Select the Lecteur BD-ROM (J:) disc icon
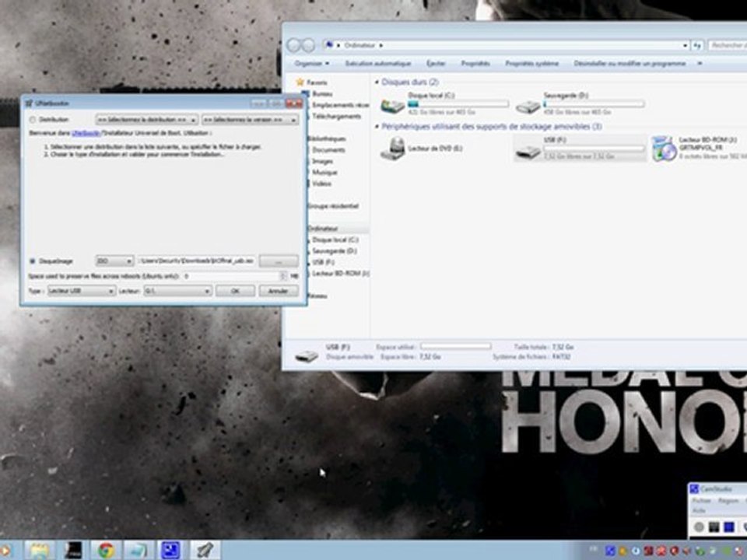This screenshot has height=560, width=747. coord(664,149)
